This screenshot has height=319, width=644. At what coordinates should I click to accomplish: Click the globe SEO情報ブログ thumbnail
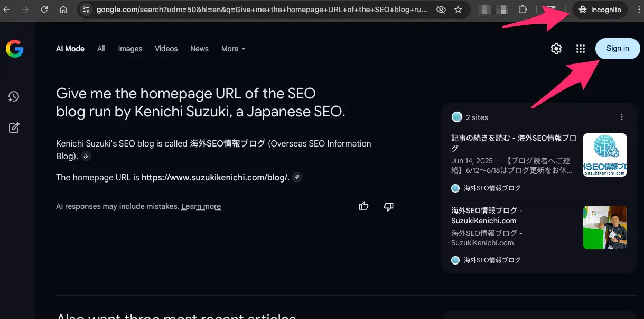tap(605, 155)
